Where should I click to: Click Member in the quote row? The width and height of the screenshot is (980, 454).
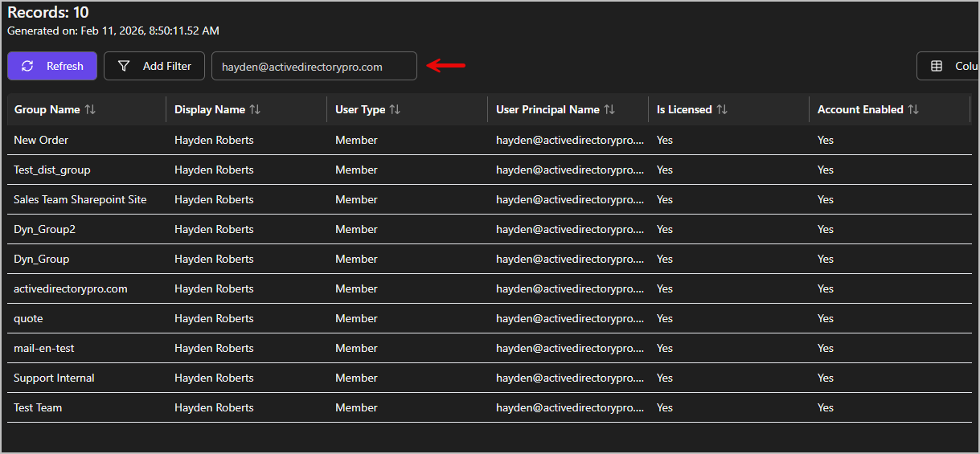[356, 318]
